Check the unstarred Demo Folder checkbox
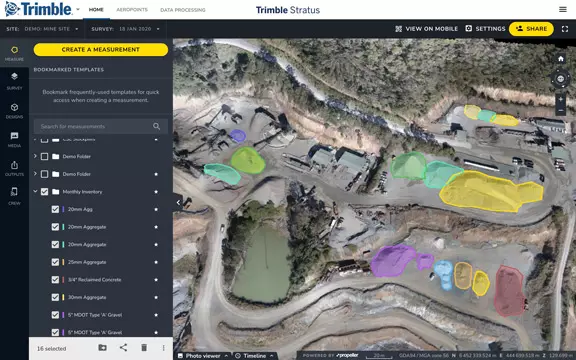 [x=44, y=156]
